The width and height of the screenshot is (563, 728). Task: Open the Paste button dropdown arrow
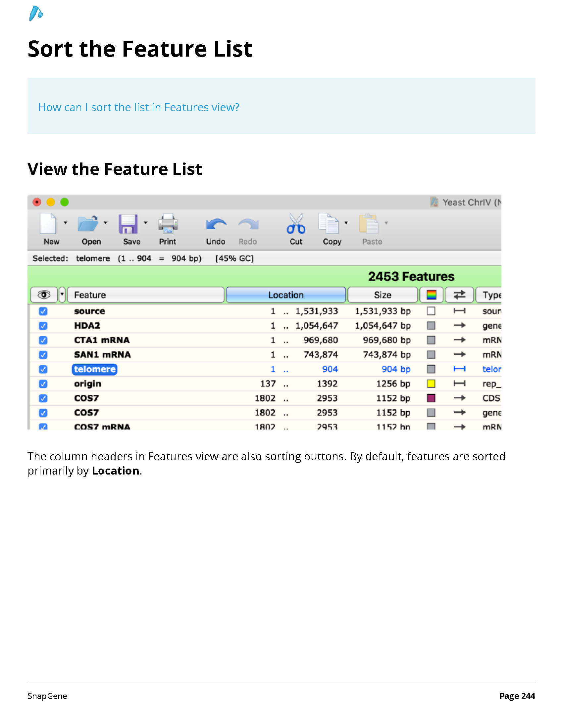pyautogui.click(x=386, y=223)
